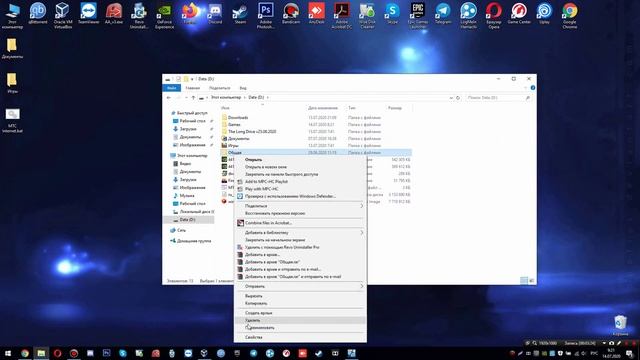Image resolution: width=640 pixels, height=360 pixels.
Task: Open Action Center notifications in taskbar
Action: [x=629, y=353]
